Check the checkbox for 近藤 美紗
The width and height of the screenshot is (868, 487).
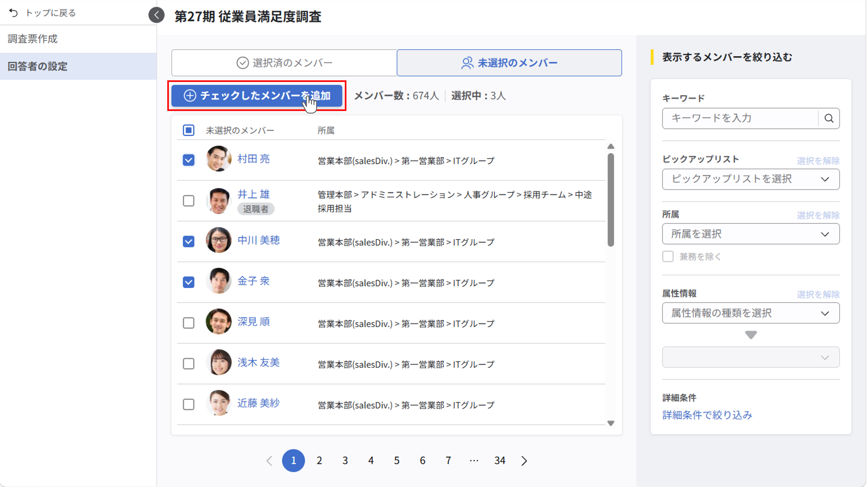point(189,404)
